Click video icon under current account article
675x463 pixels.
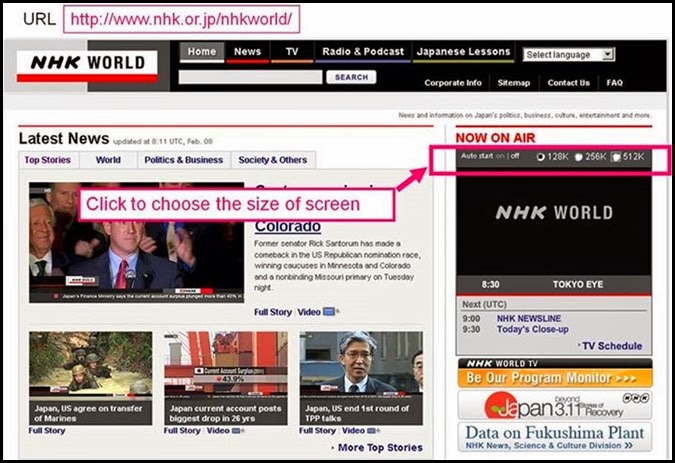(x=238, y=431)
